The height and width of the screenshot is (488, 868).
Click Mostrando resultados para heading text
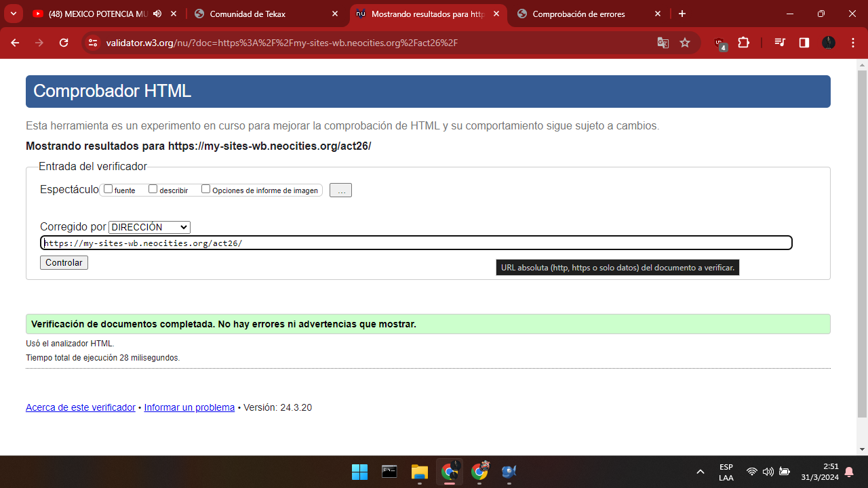[x=198, y=146]
